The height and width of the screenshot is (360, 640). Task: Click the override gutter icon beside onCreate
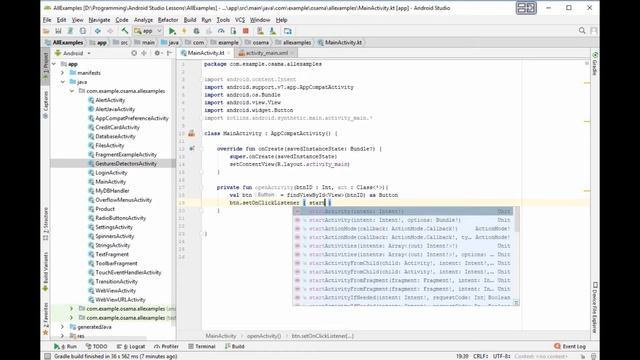click(191, 149)
